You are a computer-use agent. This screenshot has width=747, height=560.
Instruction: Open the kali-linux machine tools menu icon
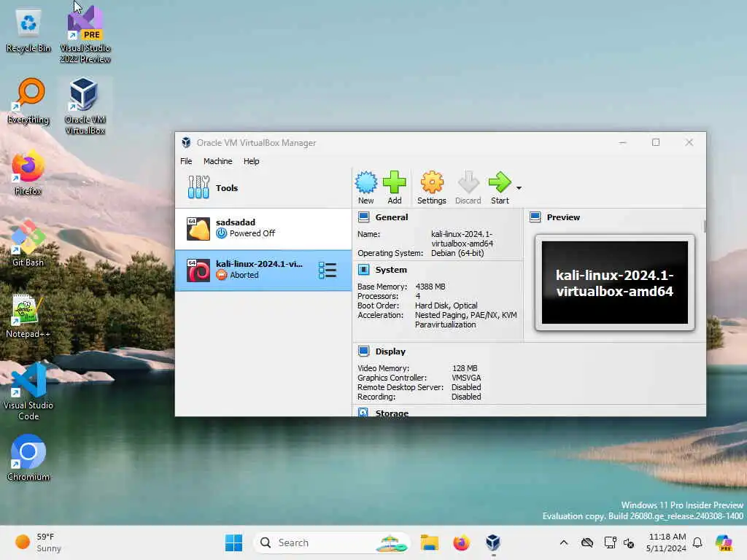click(x=328, y=270)
